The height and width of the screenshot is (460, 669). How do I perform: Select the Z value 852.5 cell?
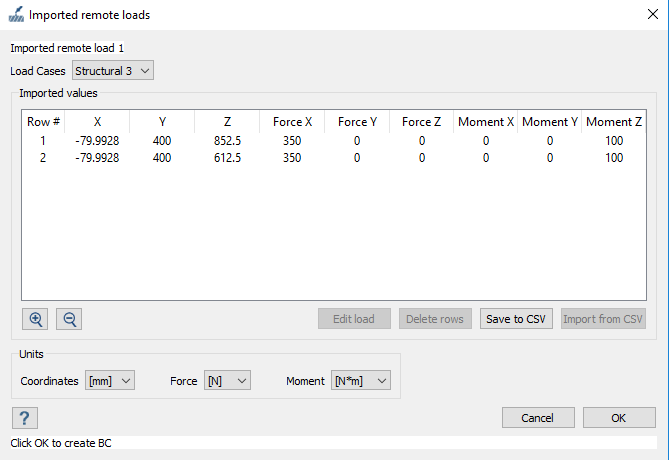[227, 141]
